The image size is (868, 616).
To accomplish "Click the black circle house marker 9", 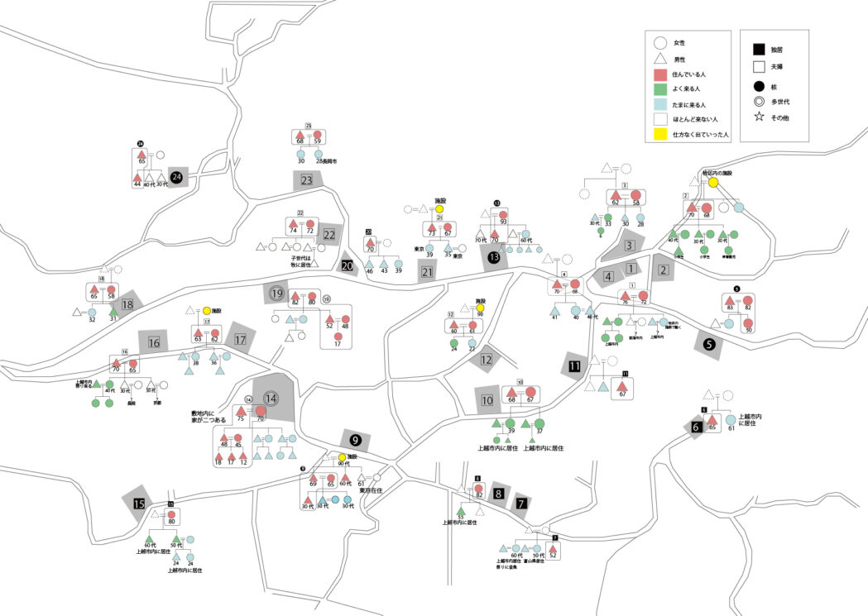I will click(355, 440).
